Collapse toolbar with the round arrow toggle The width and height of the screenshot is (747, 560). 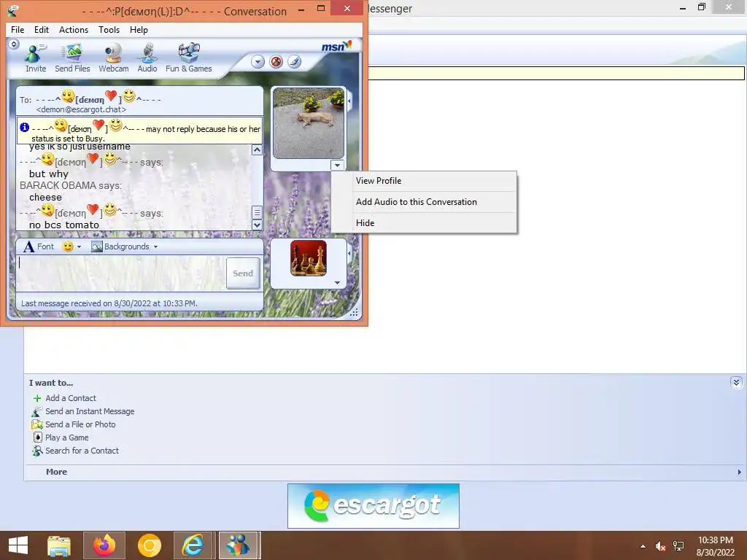(14, 44)
